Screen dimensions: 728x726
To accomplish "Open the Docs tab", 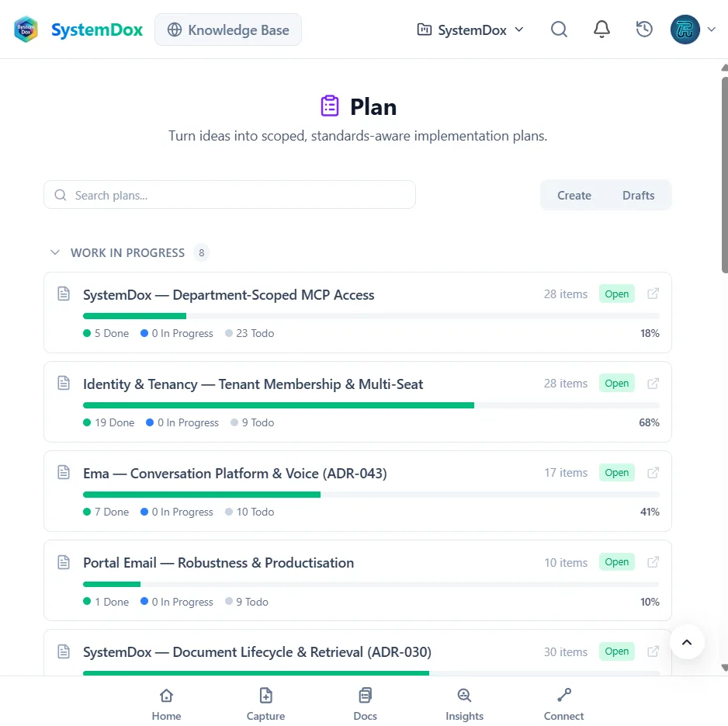I will click(x=366, y=703).
